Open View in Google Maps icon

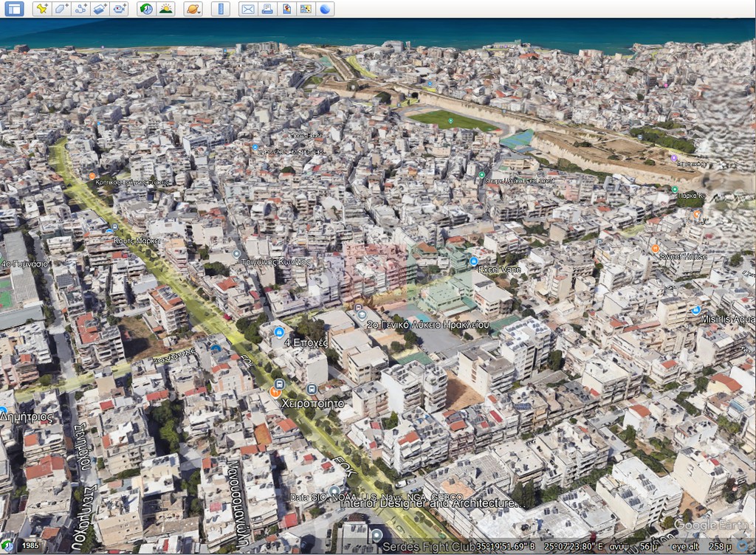point(306,9)
